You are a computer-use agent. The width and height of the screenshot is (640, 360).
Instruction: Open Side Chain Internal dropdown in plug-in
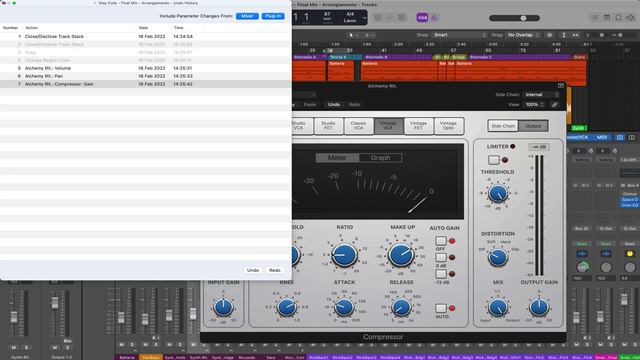[541, 95]
